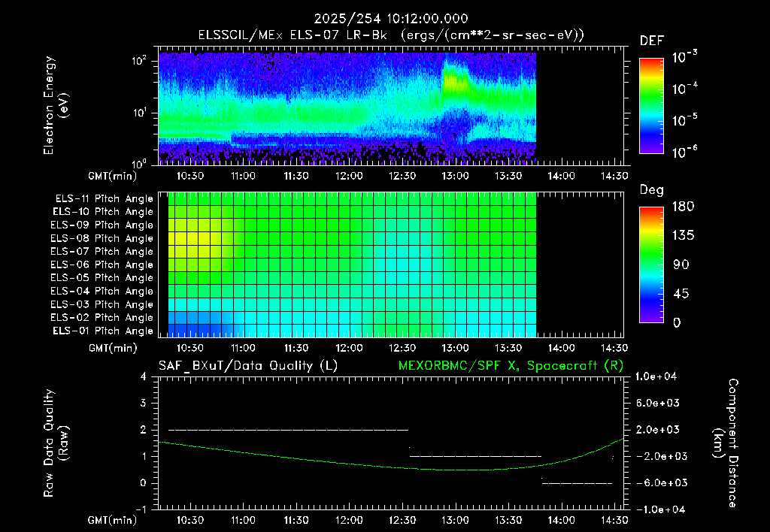The width and height of the screenshot is (770, 532).
Task: Click the timestamp title 2025/254 10:12:00.000
Action: tap(391, 19)
